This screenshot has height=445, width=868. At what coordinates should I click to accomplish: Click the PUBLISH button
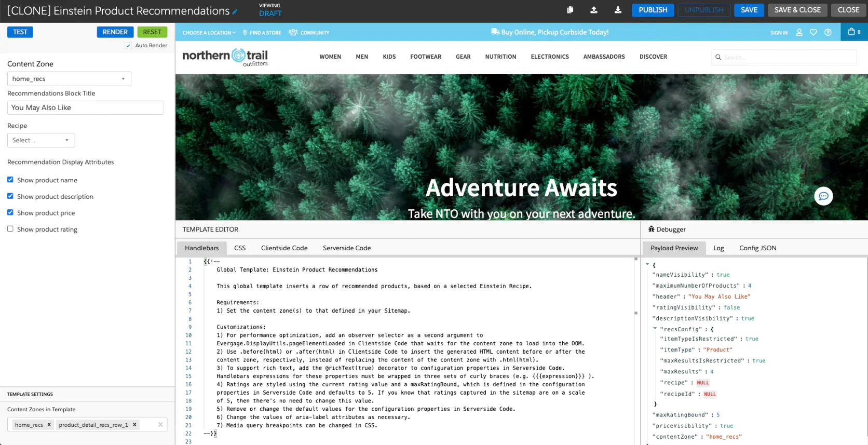[653, 10]
